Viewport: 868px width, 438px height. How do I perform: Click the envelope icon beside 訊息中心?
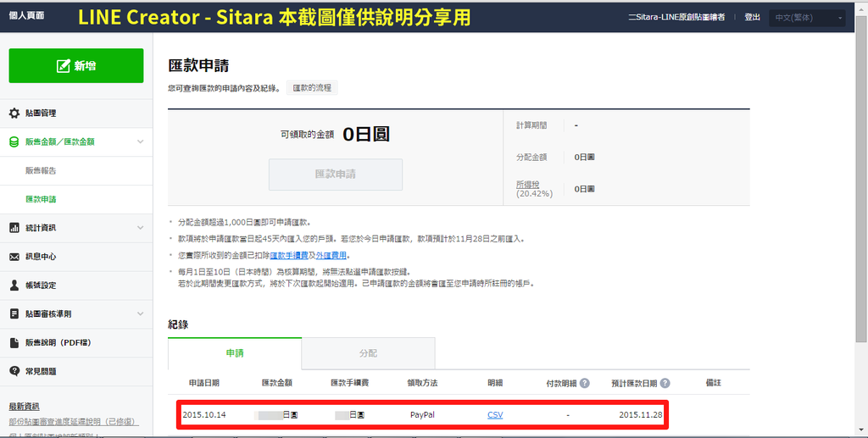click(x=14, y=257)
